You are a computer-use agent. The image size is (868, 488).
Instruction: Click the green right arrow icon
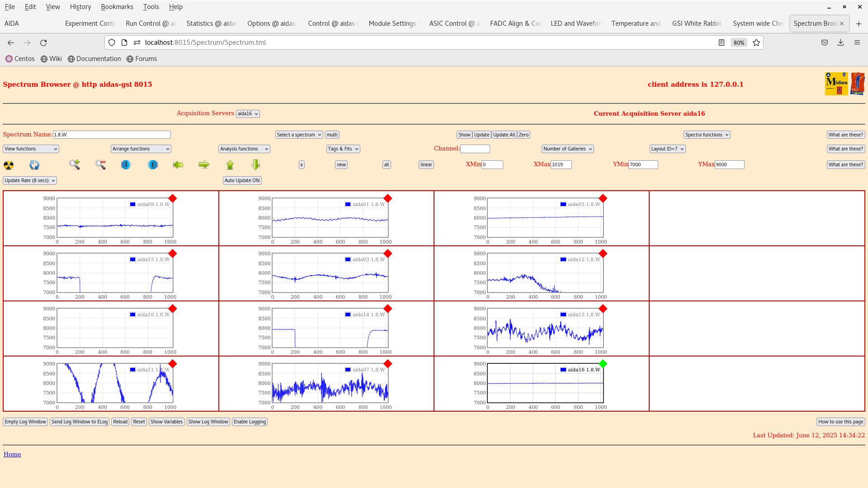click(204, 165)
